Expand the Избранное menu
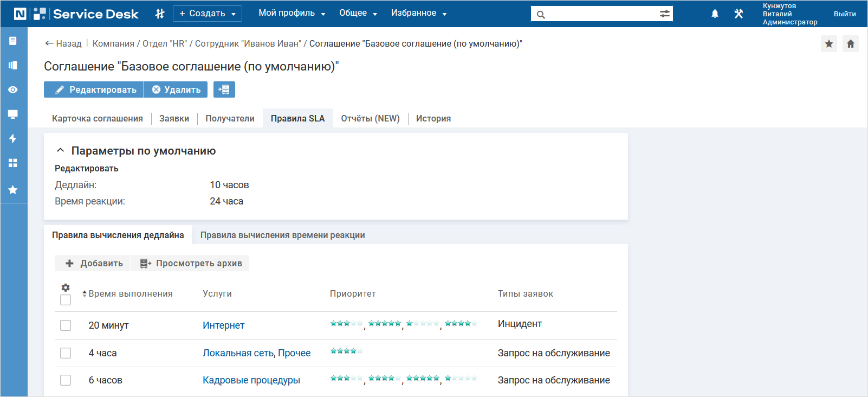This screenshot has height=397, width=868. click(419, 13)
